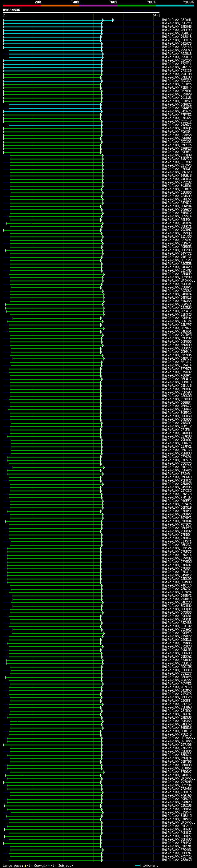Select the UniRef100_B8DG22 label
Screen dimensions: 197x868
pyautogui.click(x=177, y=755)
